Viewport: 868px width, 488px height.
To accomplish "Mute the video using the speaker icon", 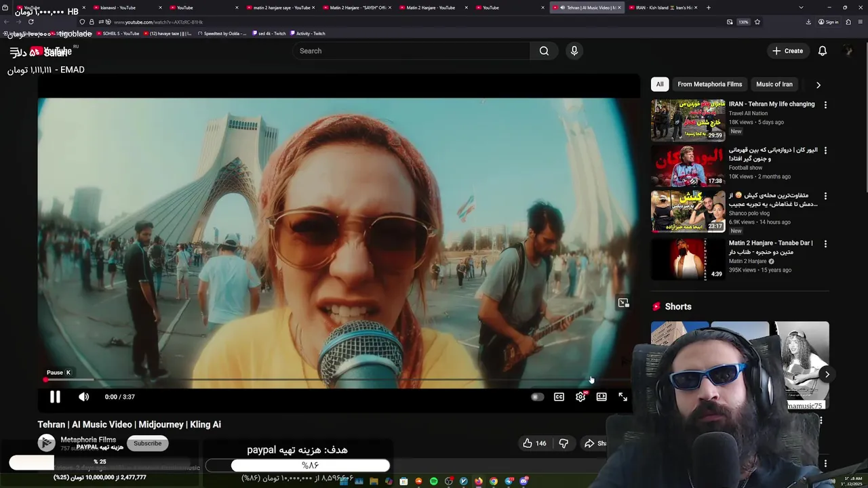I will (83, 396).
